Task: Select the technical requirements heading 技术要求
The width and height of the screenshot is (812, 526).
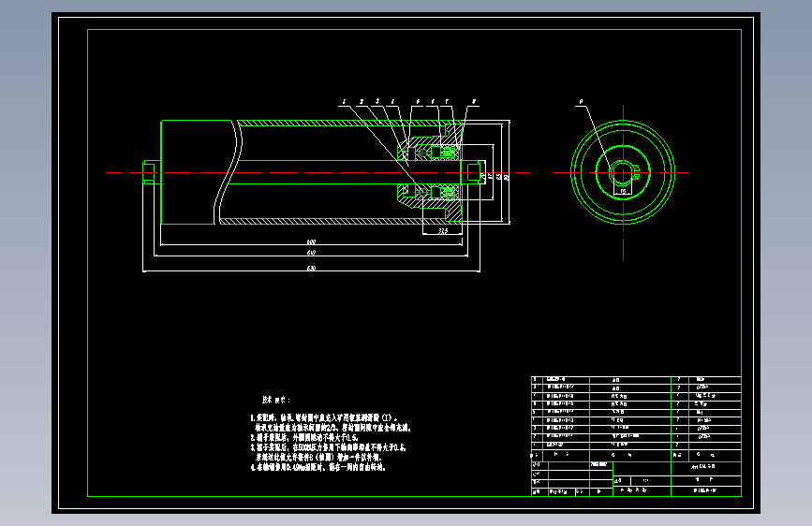Action: coord(275,400)
